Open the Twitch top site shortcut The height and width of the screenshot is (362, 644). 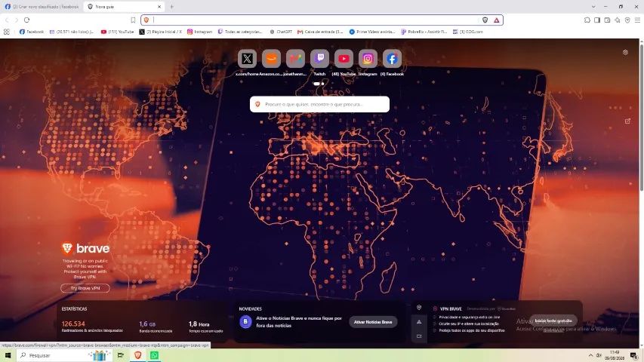319,59
